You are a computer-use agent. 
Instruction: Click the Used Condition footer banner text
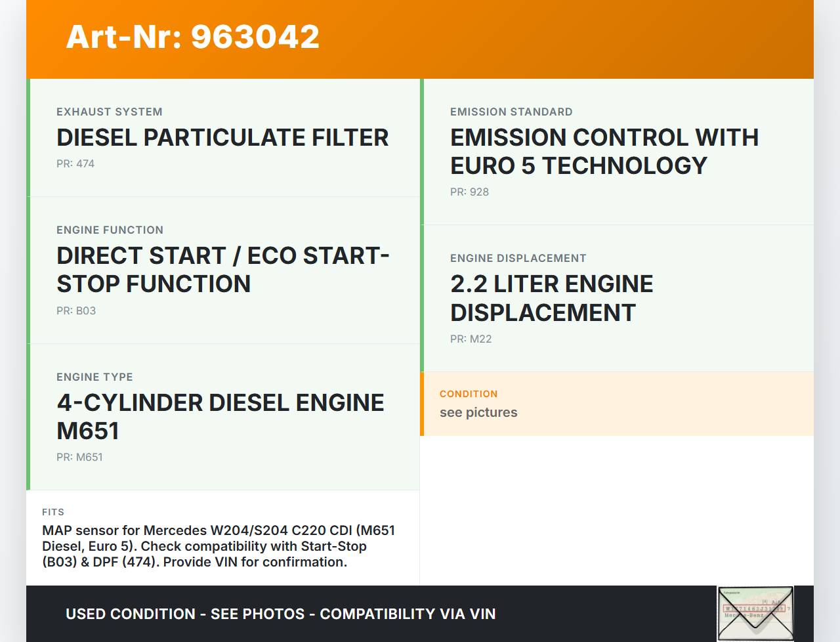280,614
